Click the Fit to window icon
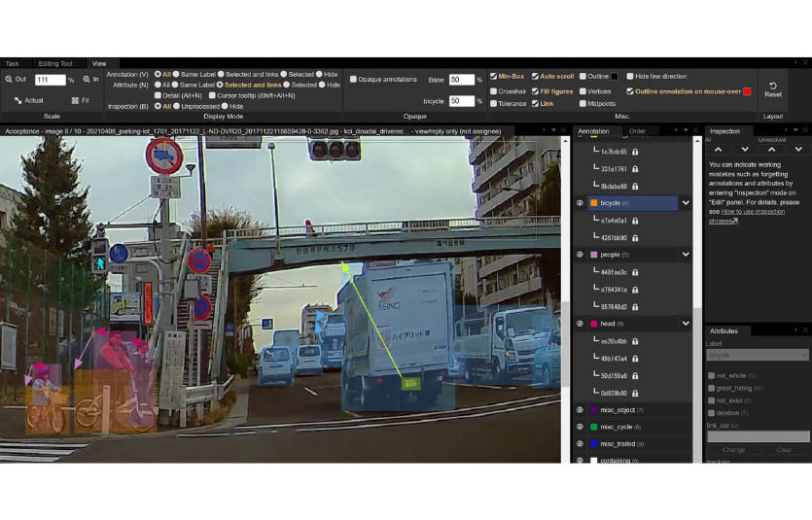This screenshot has width=812, height=520. 75,100
